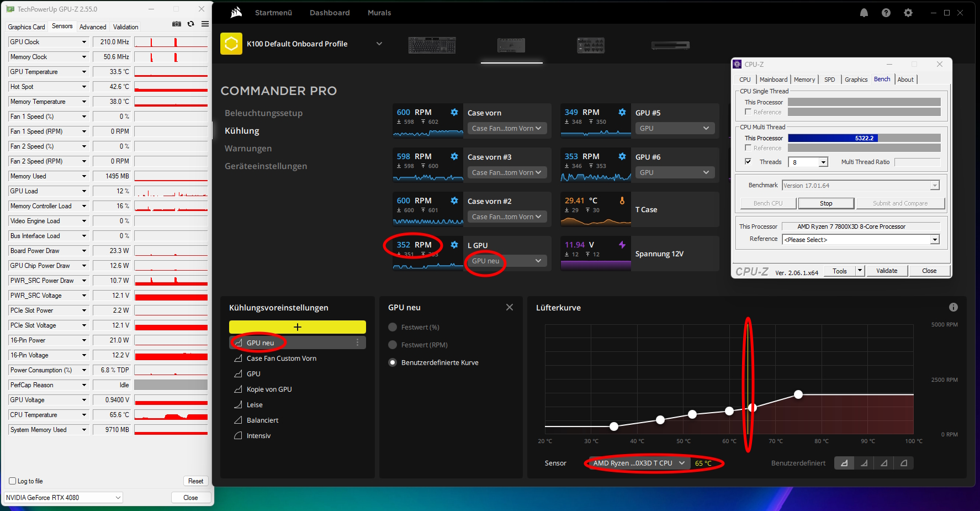Viewport: 980px width, 511px height.
Task: Open iCUE help question mark icon
Action: click(886, 13)
